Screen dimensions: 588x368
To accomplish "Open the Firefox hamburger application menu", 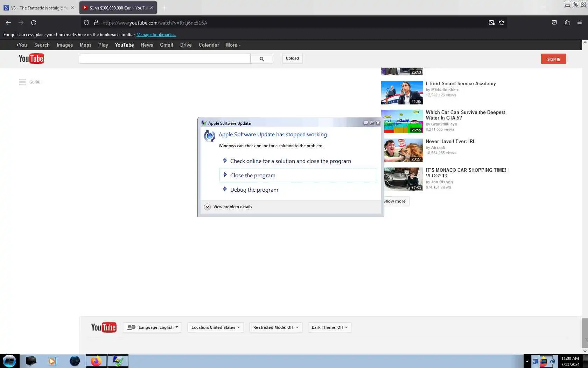I will pos(580,23).
